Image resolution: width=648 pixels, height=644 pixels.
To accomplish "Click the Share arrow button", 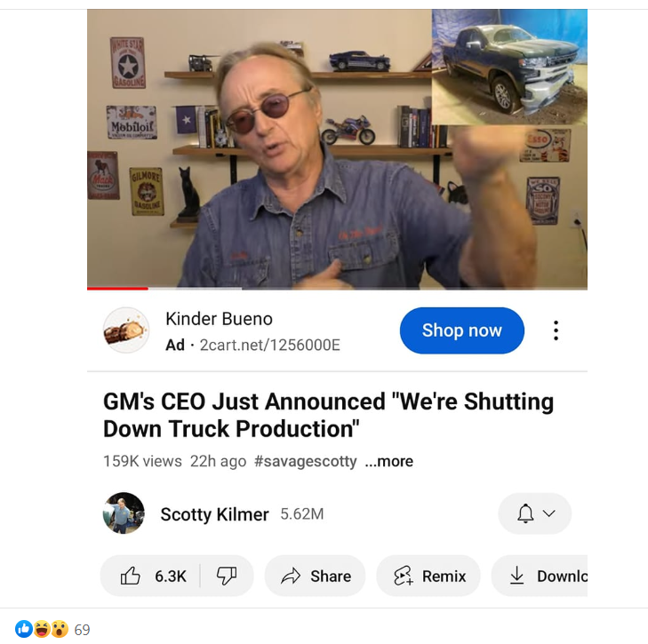I will [x=315, y=576].
